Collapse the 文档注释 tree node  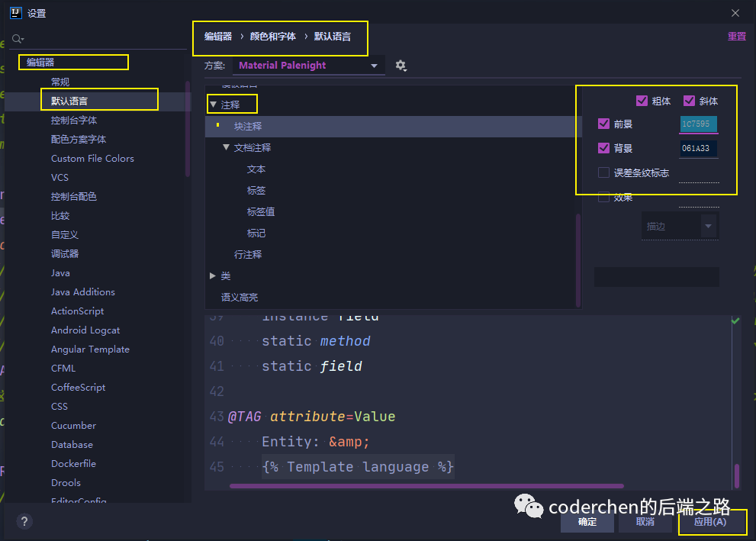click(x=226, y=147)
